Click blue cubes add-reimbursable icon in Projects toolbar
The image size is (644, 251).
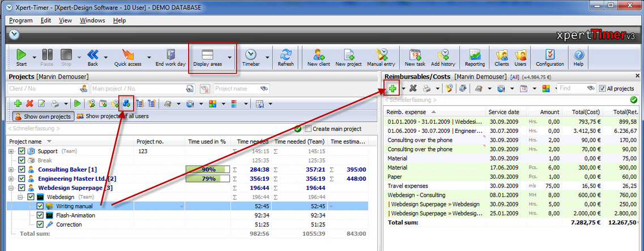click(126, 104)
